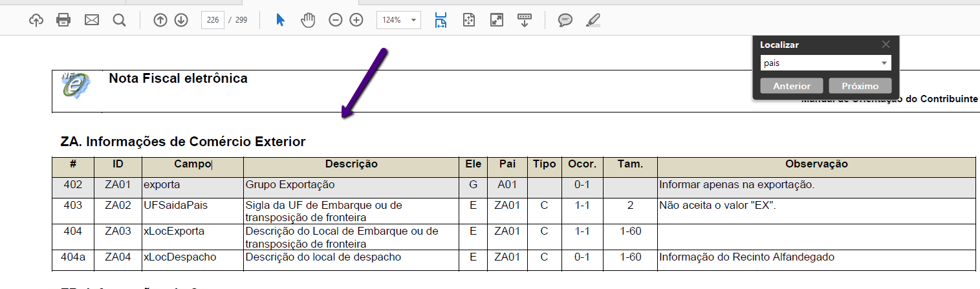Screen dimensions: 980x289
Task: Zoom in with plus icon
Action: [x=356, y=20]
